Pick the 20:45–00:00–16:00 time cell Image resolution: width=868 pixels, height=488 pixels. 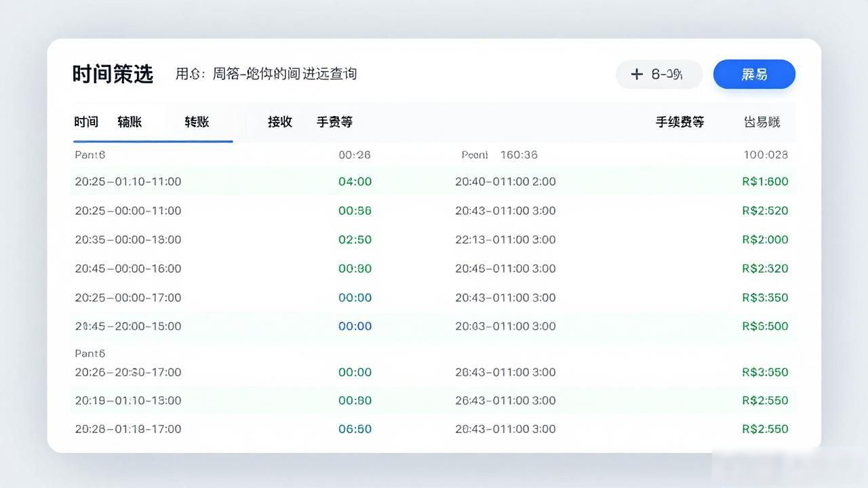point(128,268)
